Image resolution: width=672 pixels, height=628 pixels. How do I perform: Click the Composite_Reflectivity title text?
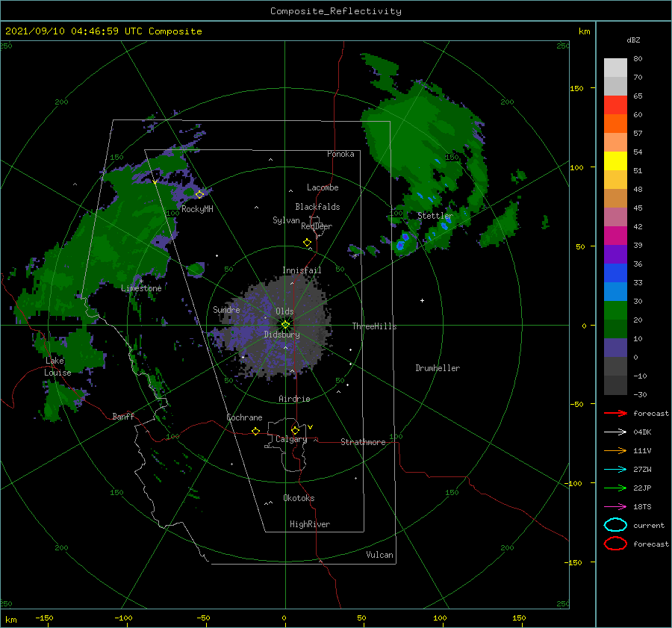pos(336,11)
